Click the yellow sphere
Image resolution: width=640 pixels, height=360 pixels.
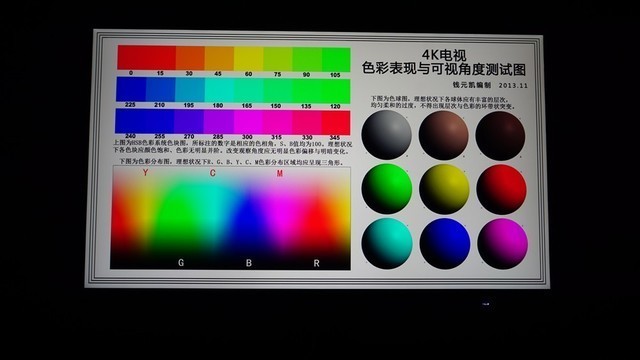click(x=444, y=189)
